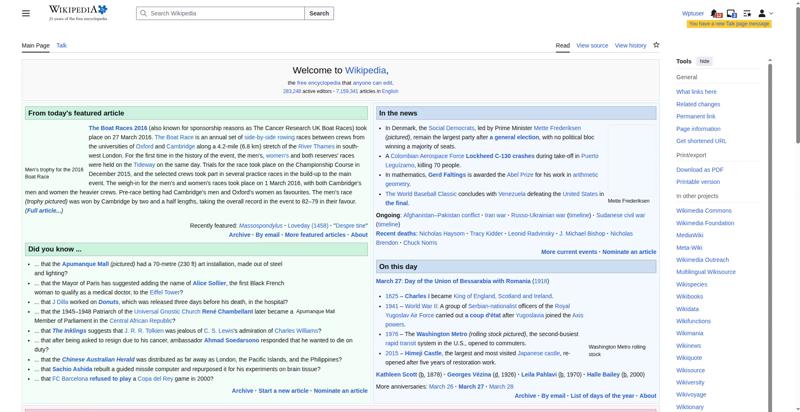The width and height of the screenshot is (800, 412).
Task: Open What links here tool link
Action: click(696, 92)
